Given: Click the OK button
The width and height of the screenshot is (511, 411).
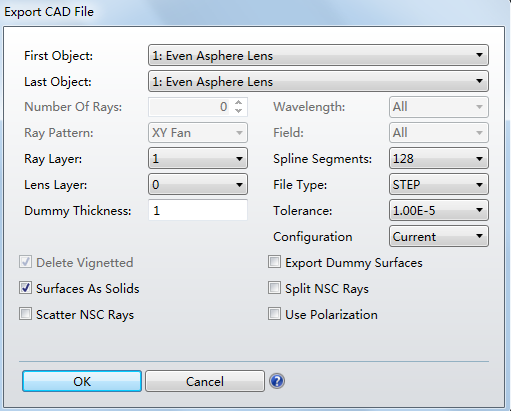Looking at the screenshot, I should tap(82, 381).
